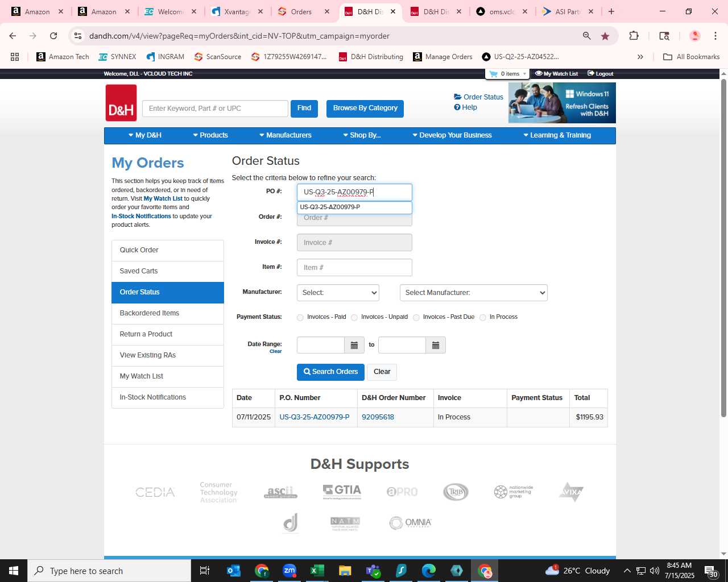Click the page vertical scrollbar
The height and width of the screenshot is (582, 728).
point(723,247)
